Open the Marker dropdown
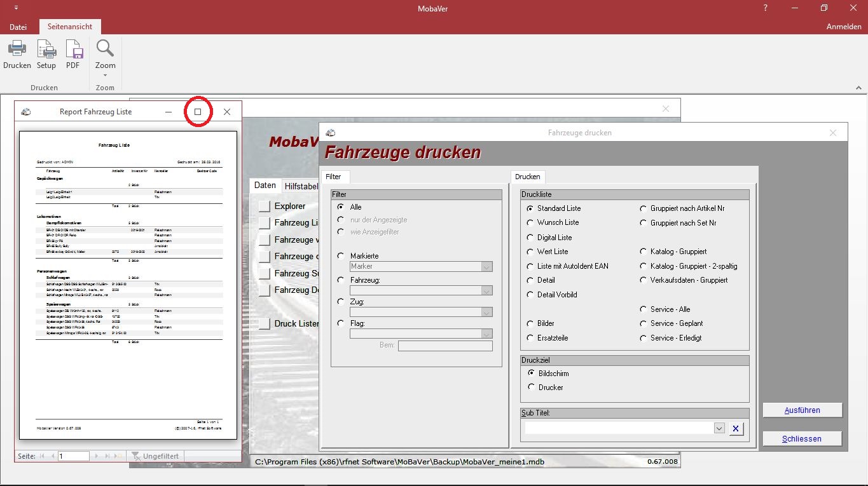 pyautogui.click(x=486, y=267)
